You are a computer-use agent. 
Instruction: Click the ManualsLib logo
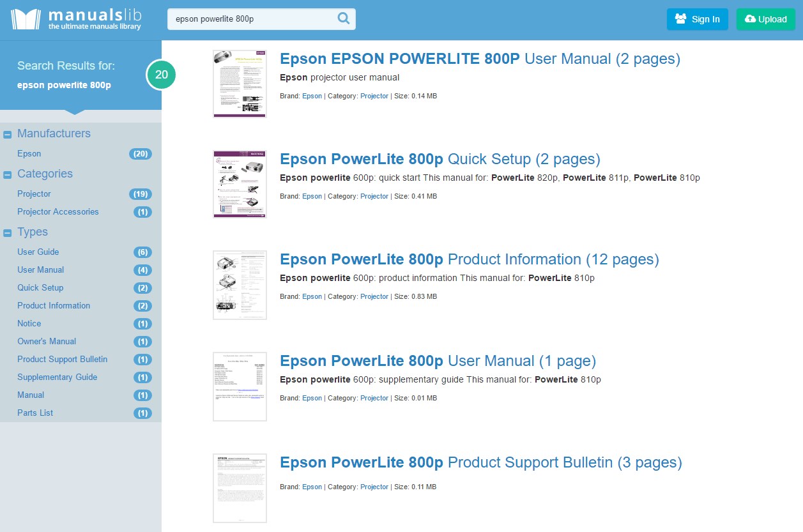75,19
